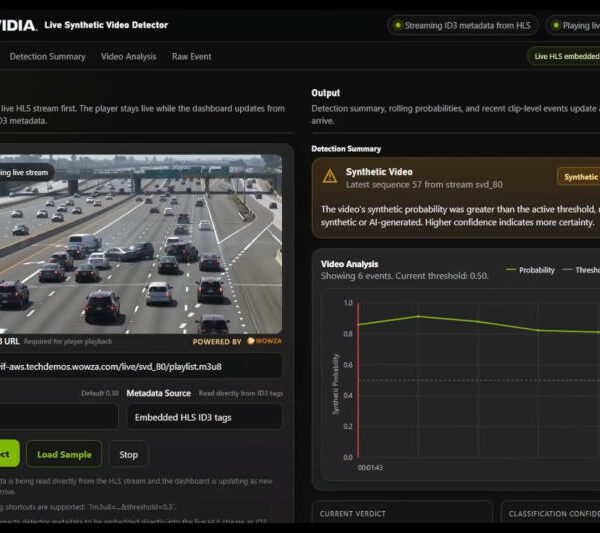This screenshot has width=600, height=533.
Task: Click the yellow Synthetic label badge
Action: tap(579, 177)
